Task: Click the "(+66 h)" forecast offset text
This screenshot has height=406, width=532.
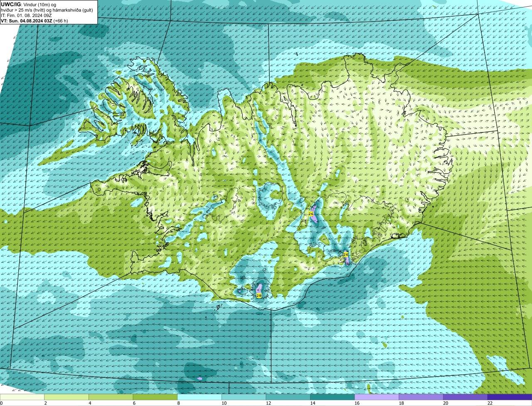Action: 61,21
